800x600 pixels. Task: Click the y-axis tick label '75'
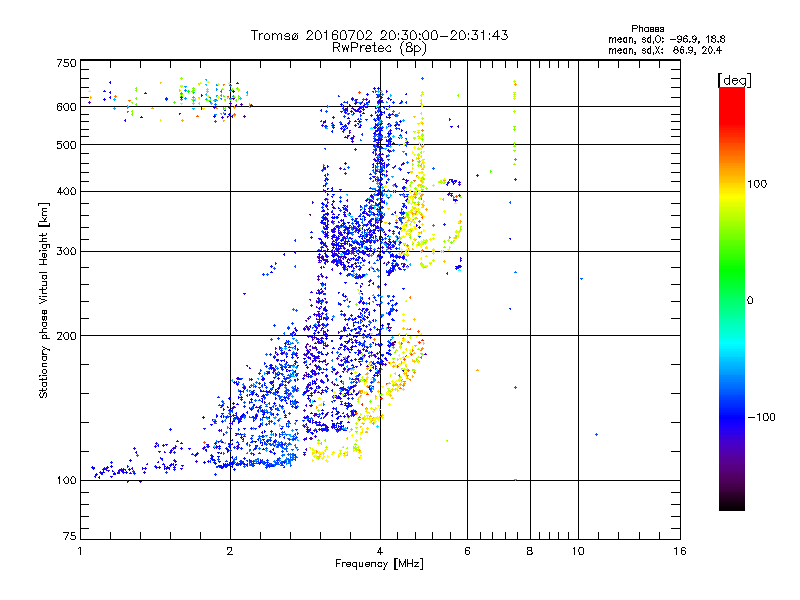(70, 536)
